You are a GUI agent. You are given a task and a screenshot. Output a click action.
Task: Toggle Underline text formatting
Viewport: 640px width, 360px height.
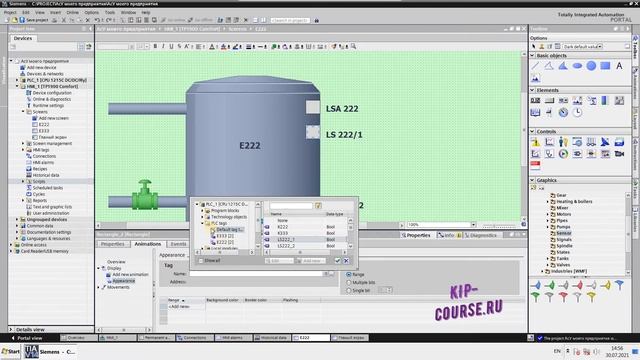(171, 47)
